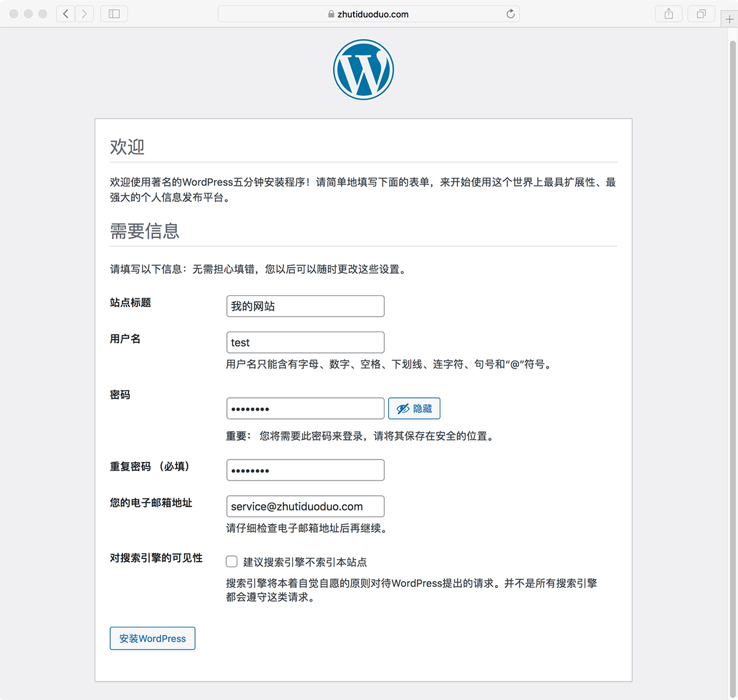Click the lock icon in address bar
The width and height of the screenshot is (738, 700).
point(331,14)
